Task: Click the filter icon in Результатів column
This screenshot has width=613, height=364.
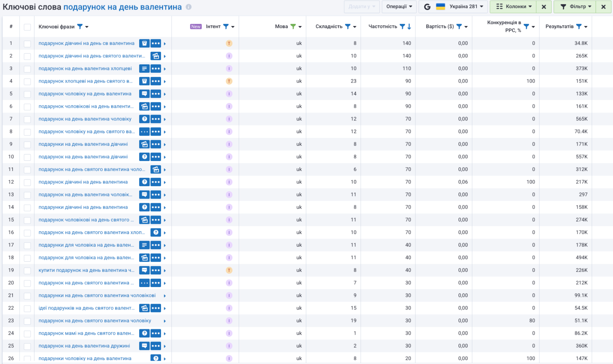Action: click(x=579, y=27)
